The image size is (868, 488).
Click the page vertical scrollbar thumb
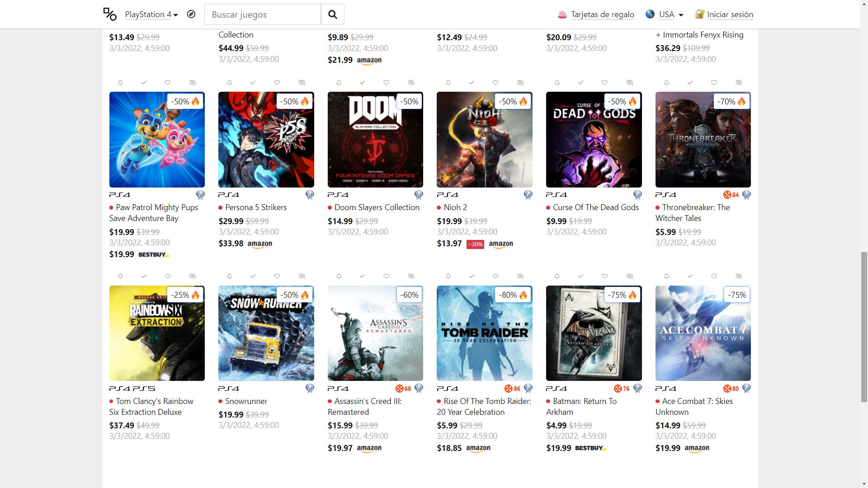pyautogui.click(x=864, y=327)
